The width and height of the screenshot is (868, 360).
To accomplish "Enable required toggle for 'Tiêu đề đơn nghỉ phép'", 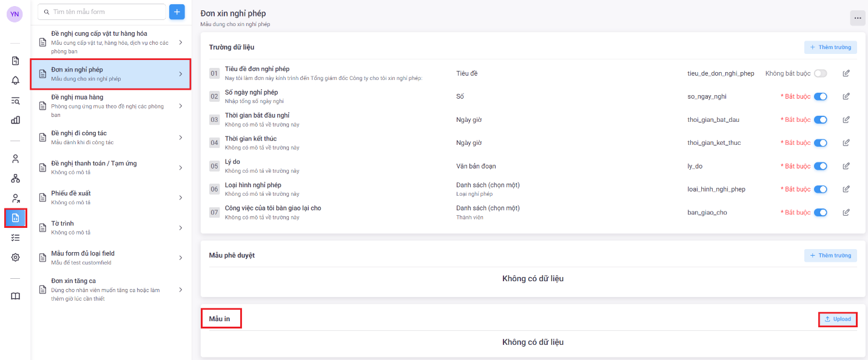I will tap(820, 73).
